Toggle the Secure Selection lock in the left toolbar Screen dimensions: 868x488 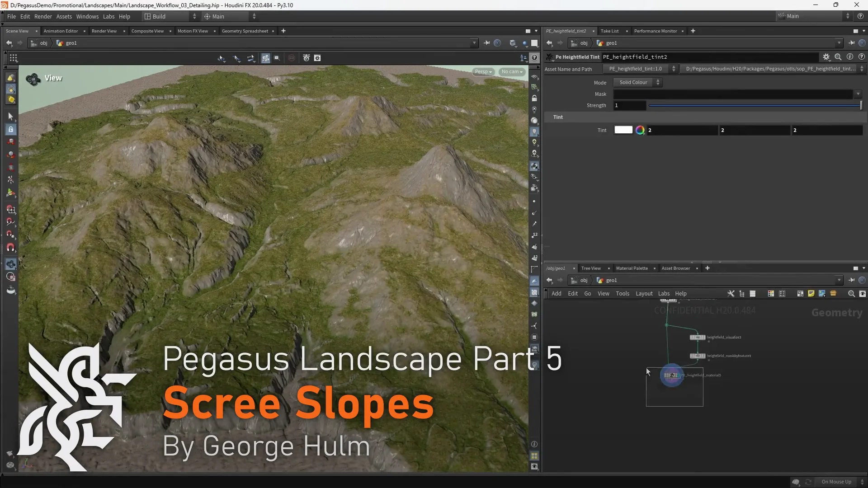click(x=11, y=129)
